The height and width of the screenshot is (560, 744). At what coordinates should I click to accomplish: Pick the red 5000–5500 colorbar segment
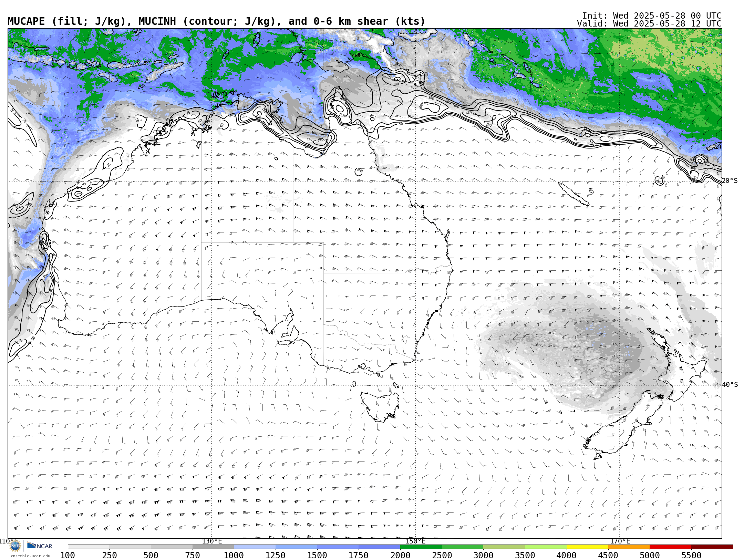[x=670, y=547]
